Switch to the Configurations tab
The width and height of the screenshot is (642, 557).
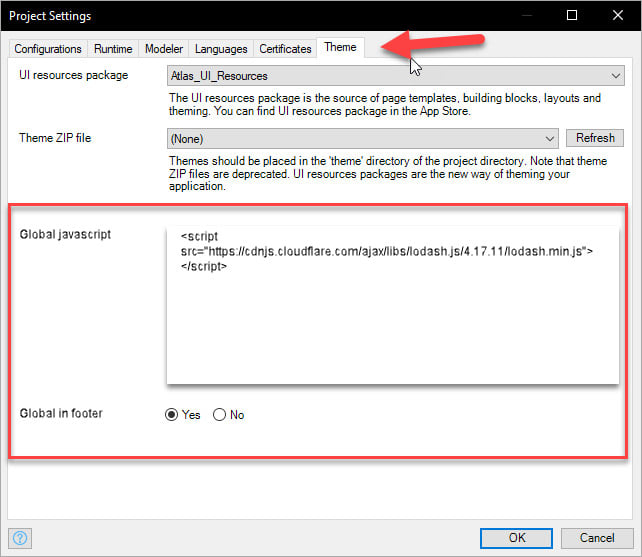pos(48,49)
